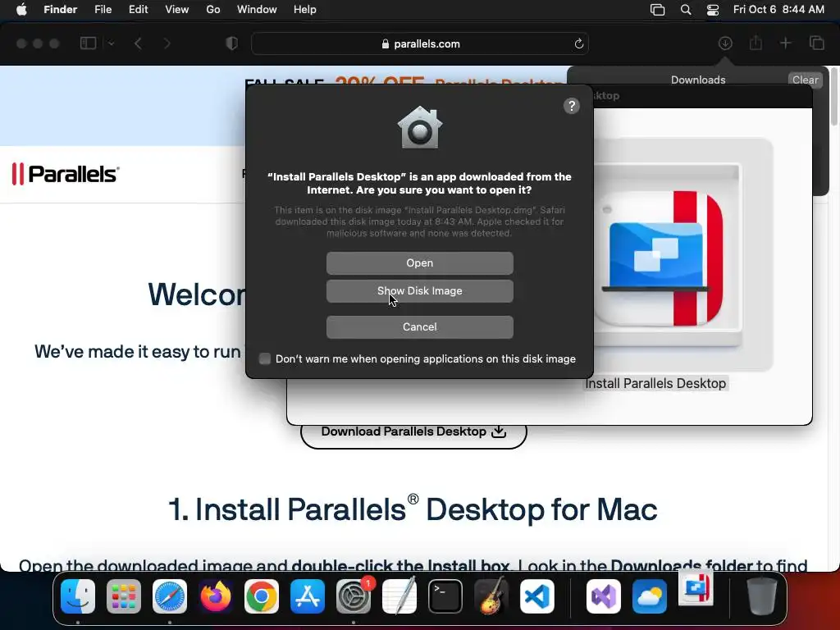Open Terminal from the Dock

445,596
